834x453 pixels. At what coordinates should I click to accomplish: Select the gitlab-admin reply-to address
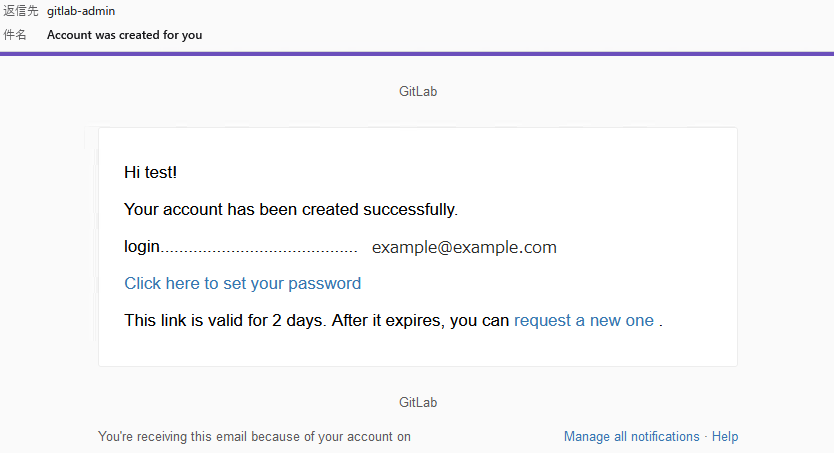click(x=81, y=11)
